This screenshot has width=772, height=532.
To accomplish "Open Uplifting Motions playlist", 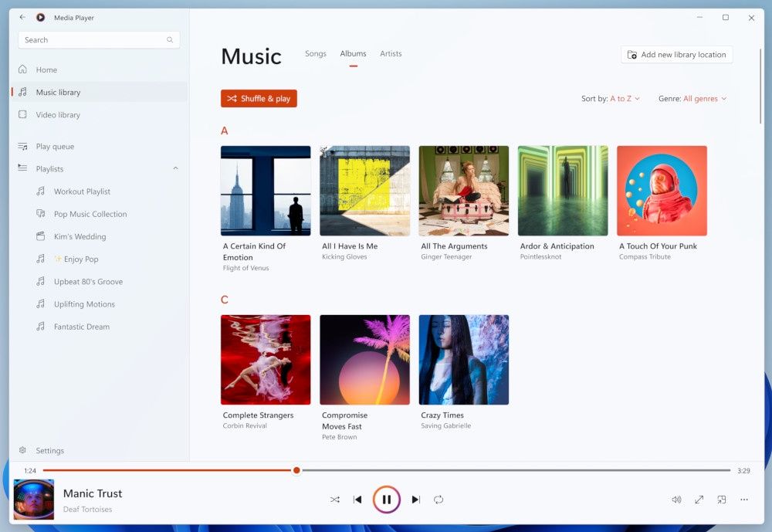I will tap(99, 304).
